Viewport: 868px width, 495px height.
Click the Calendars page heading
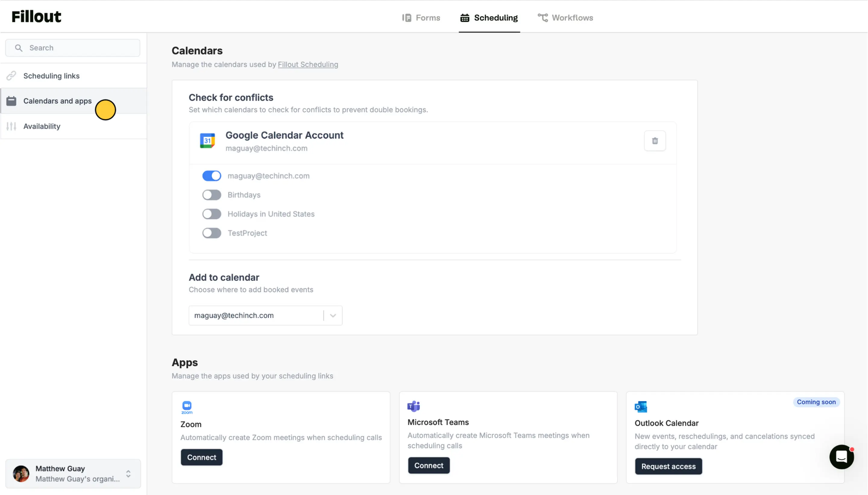197,51
